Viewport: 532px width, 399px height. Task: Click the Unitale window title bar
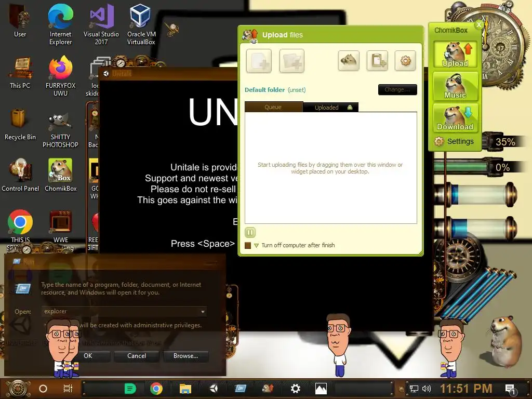(x=168, y=73)
